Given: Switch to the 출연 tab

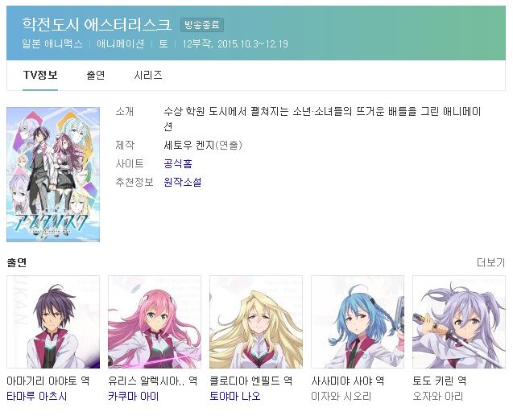Looking at the screenshot, I should click(96, 75).
